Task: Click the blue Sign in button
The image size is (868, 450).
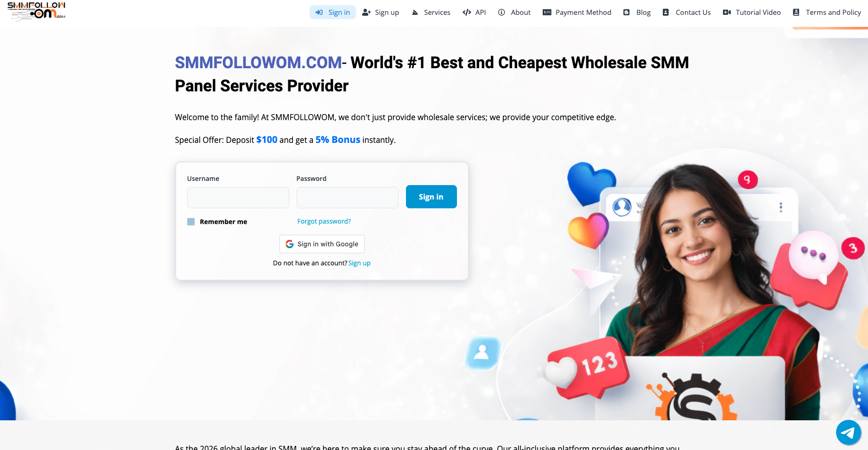Action: tap(431, 197)
